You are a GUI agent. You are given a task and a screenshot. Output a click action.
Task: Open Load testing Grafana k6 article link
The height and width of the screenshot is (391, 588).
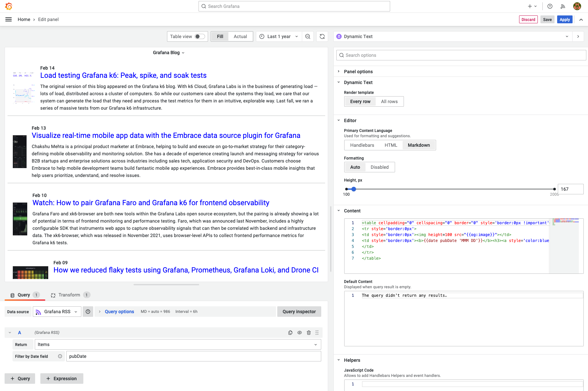[x=123, y=76]
